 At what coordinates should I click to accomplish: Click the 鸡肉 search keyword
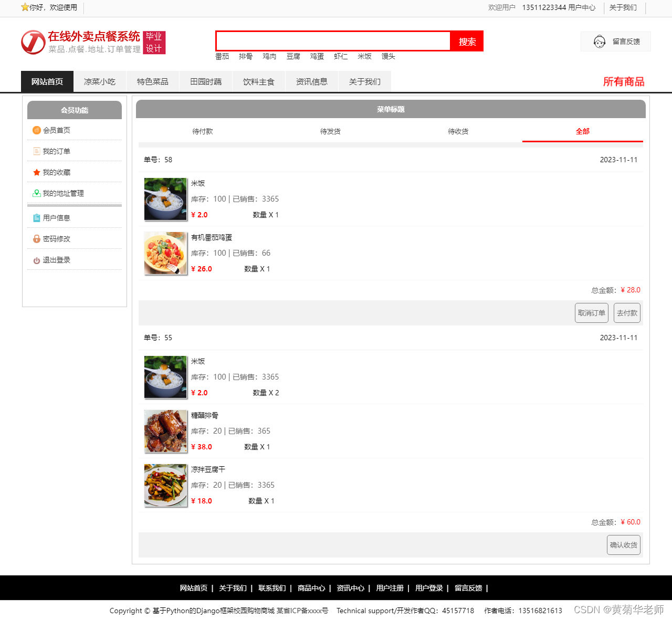[x=269, y=56]
